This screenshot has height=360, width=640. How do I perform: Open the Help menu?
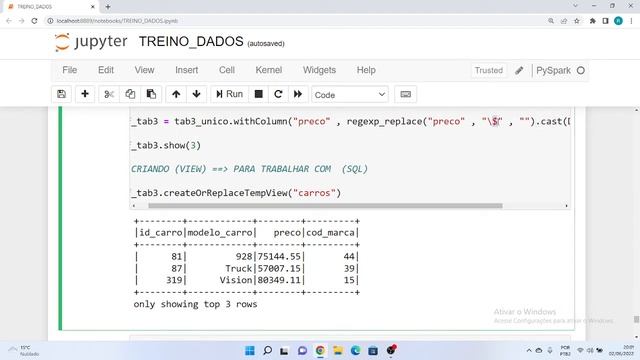click(x=366, y=70)
